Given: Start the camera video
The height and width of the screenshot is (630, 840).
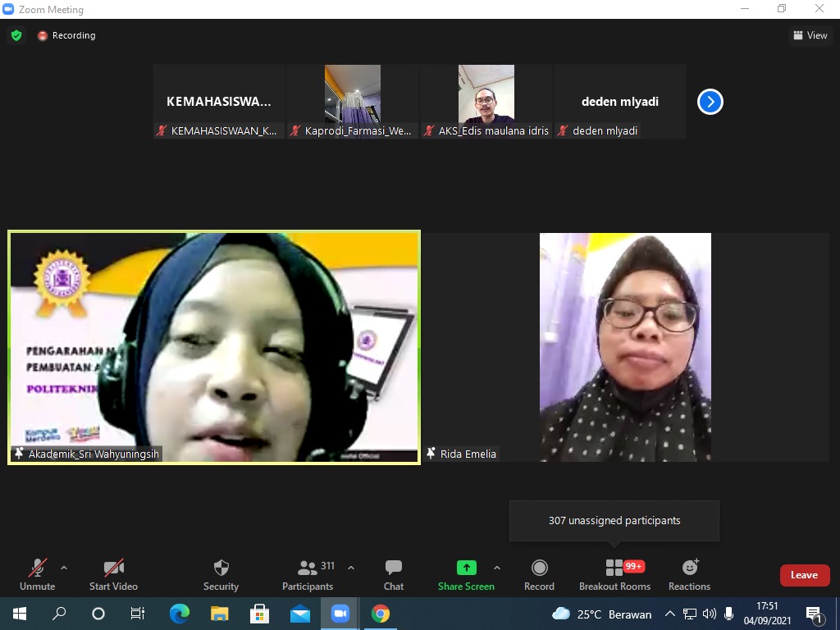Looking at the screenshot, I should coord(113,575).
